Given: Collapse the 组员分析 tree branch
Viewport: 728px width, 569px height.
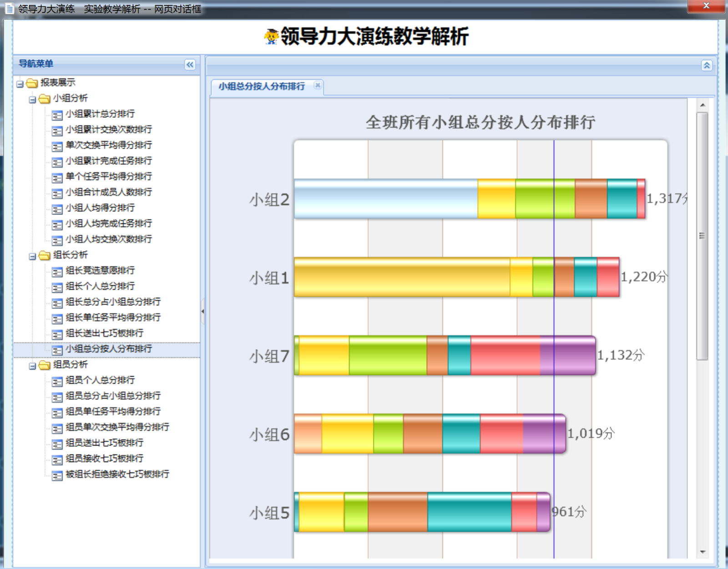Looking at the screenshot, I should (x=32, y=366).
